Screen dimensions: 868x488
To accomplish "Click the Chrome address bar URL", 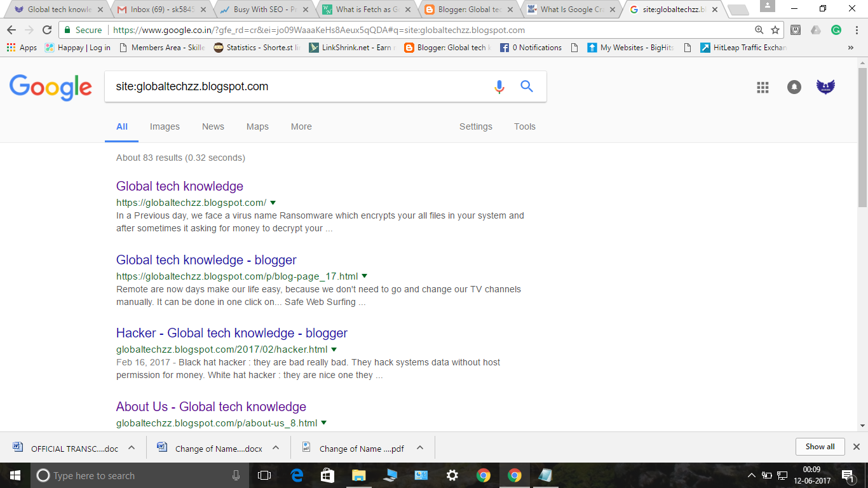I will click(318, 30).
